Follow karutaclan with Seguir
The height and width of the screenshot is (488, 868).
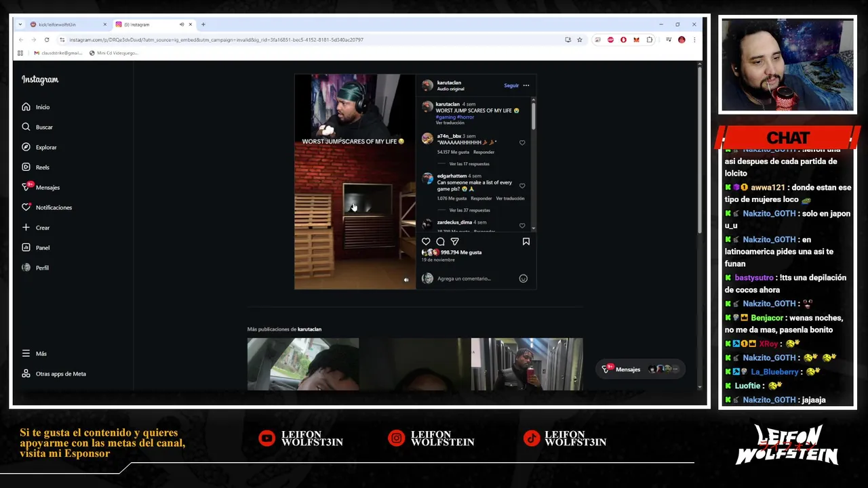(x=511, y=85)
